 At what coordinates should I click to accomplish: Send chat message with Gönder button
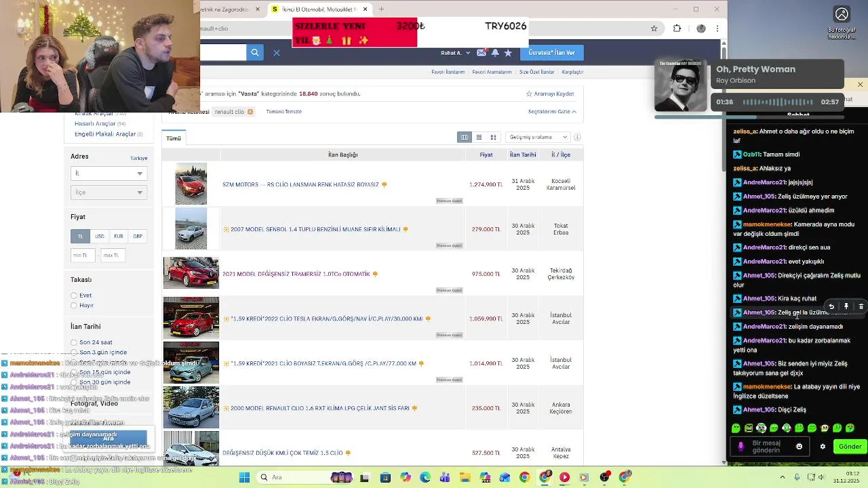850,447
